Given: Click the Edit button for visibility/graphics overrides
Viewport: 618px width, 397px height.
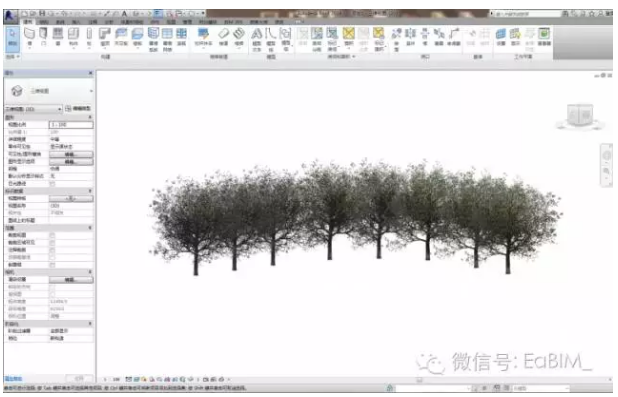Looking at the screenshot, I should point(71,154).
